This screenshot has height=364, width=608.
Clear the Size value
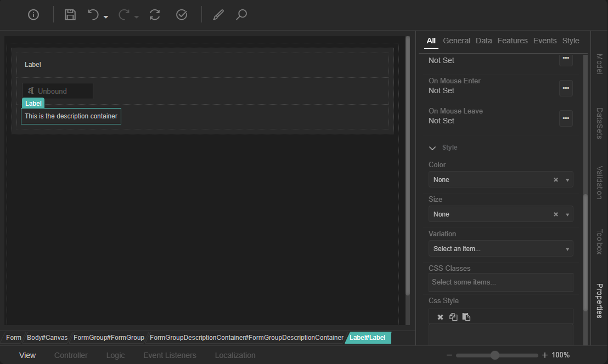click(x=555, y=214)
